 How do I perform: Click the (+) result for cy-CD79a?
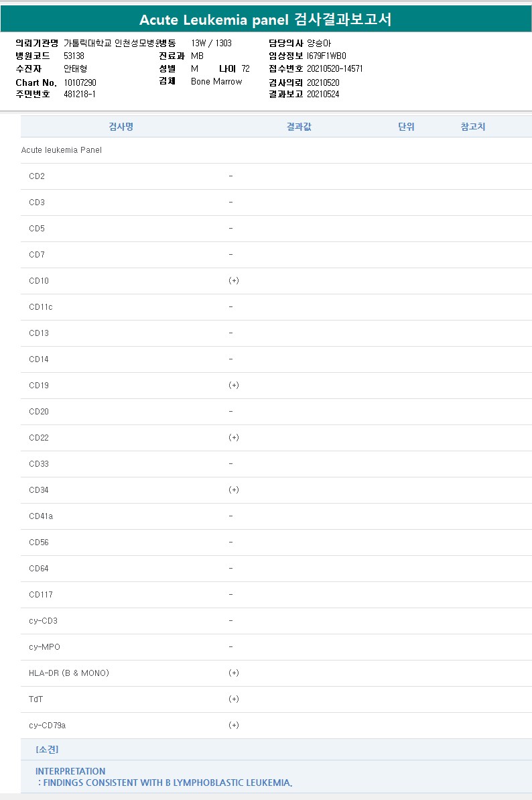click(233, 726)
